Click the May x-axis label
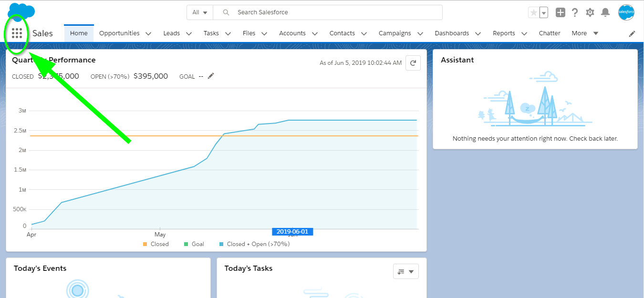644x298 pixels. pyautogui.click(x=160, y=235)
